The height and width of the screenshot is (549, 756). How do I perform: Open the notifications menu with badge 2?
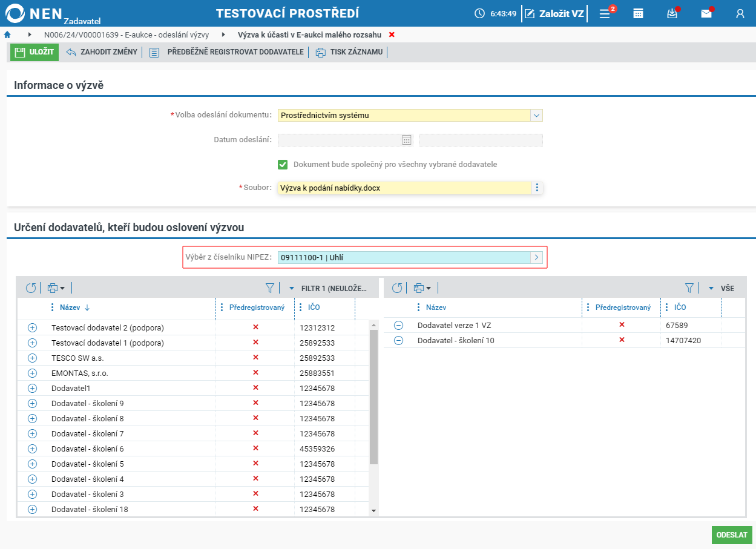pyautogui.click(x=605, y=13)
